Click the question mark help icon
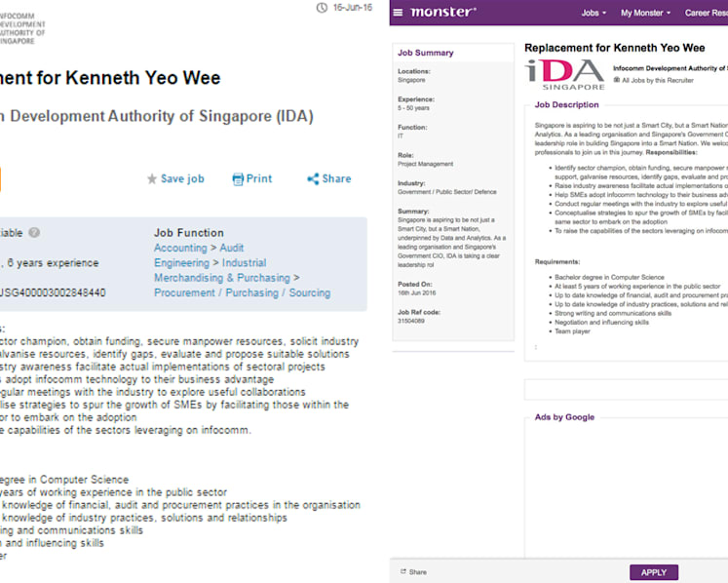Viewport: 728px width, 583px height. [x=34, y=233]
